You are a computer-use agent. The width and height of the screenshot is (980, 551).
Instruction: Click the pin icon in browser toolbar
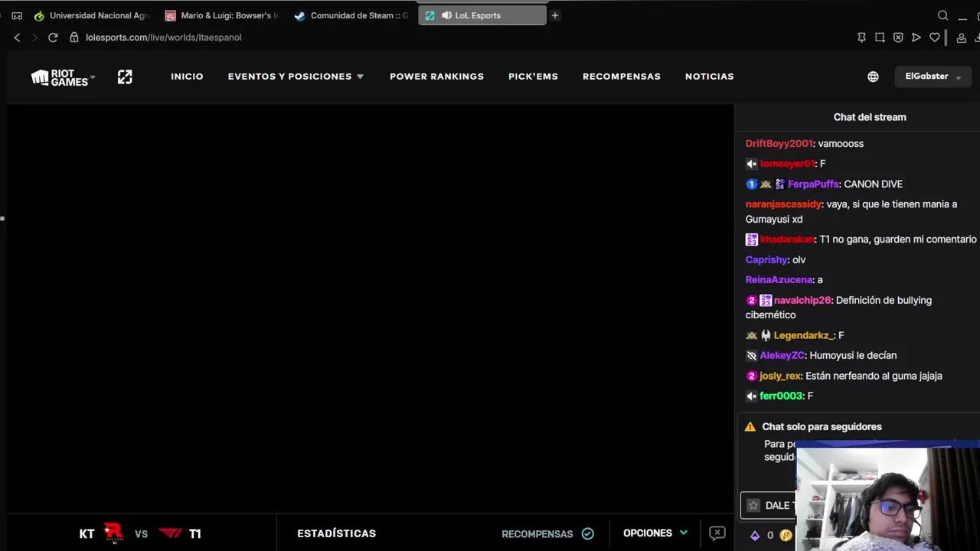[861, 37]
